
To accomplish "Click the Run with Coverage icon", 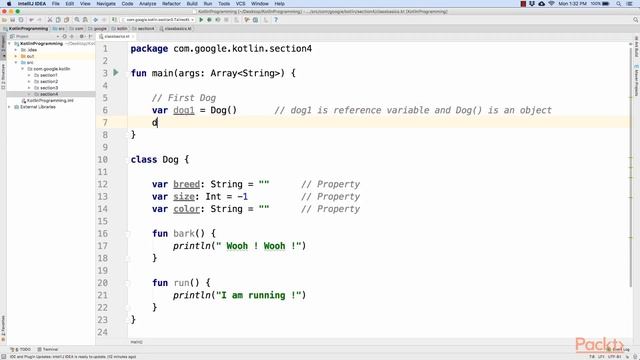I will click(x=218, y=20).
